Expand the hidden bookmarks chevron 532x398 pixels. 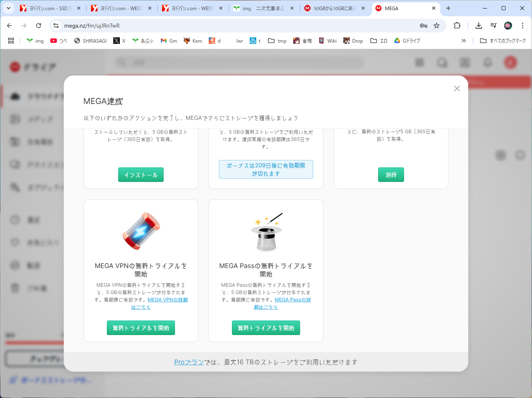coord(464,41)
